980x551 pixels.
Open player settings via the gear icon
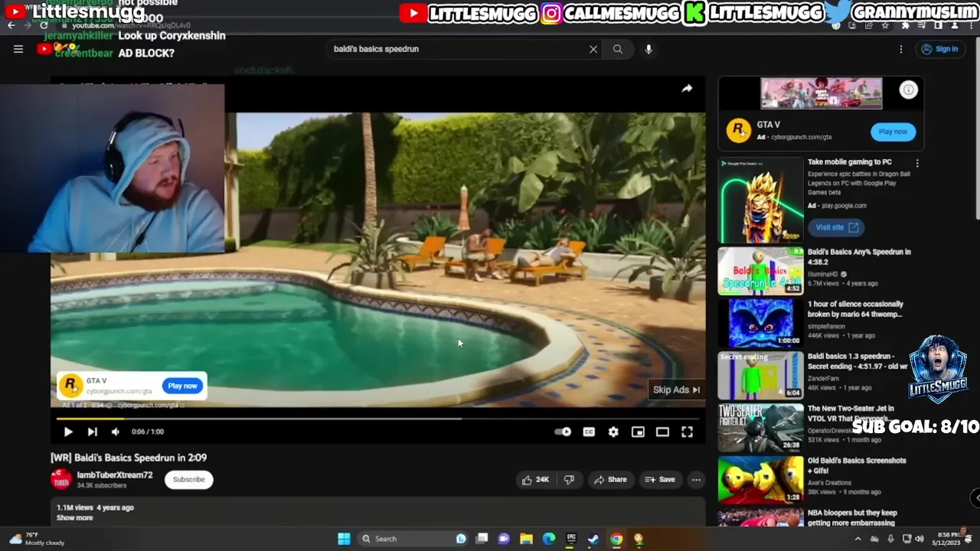613,432
